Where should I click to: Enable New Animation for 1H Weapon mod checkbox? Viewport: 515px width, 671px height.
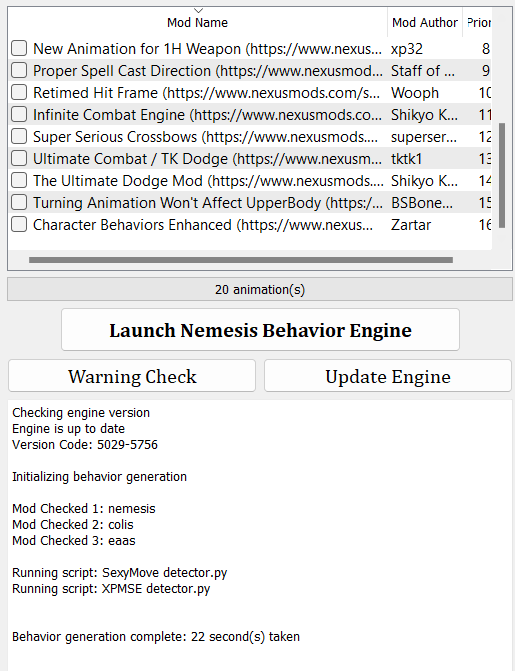coord(19,48)
